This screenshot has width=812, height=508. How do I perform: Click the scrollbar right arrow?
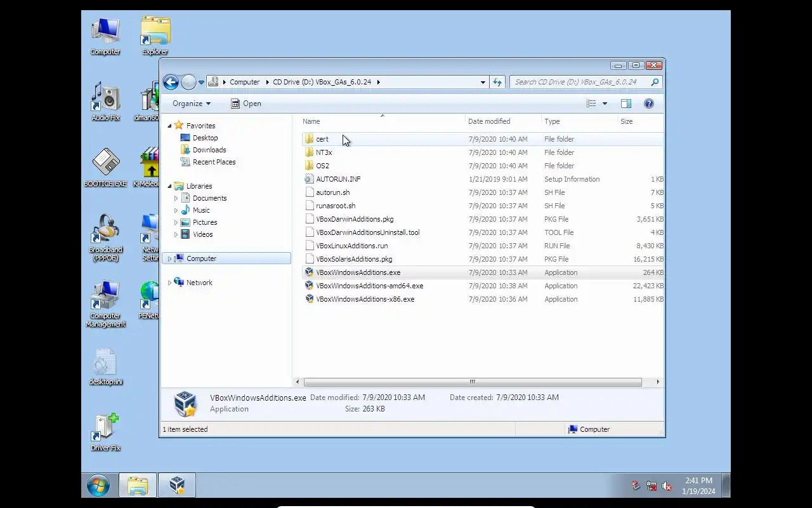click(657, 382)
